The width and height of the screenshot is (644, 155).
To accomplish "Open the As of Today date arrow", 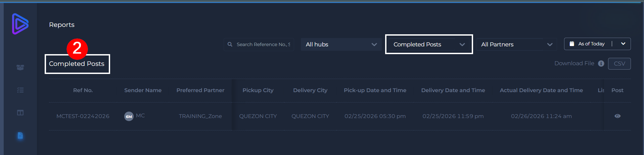I will (623, 44).
